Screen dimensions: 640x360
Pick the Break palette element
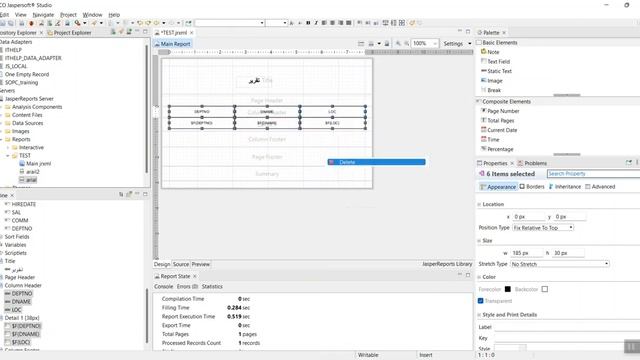click(x=491, y=90)
